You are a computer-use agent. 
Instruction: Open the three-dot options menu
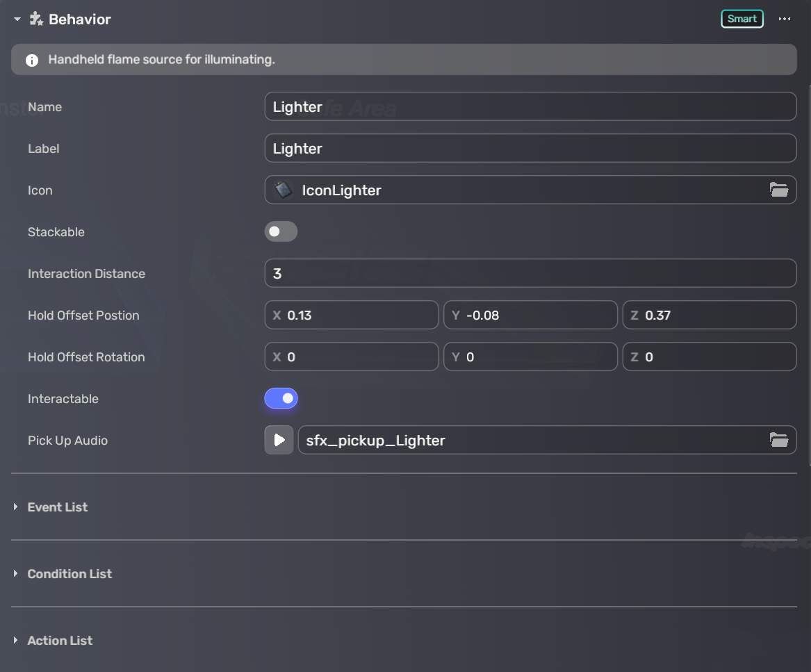(x=785, y=19)
